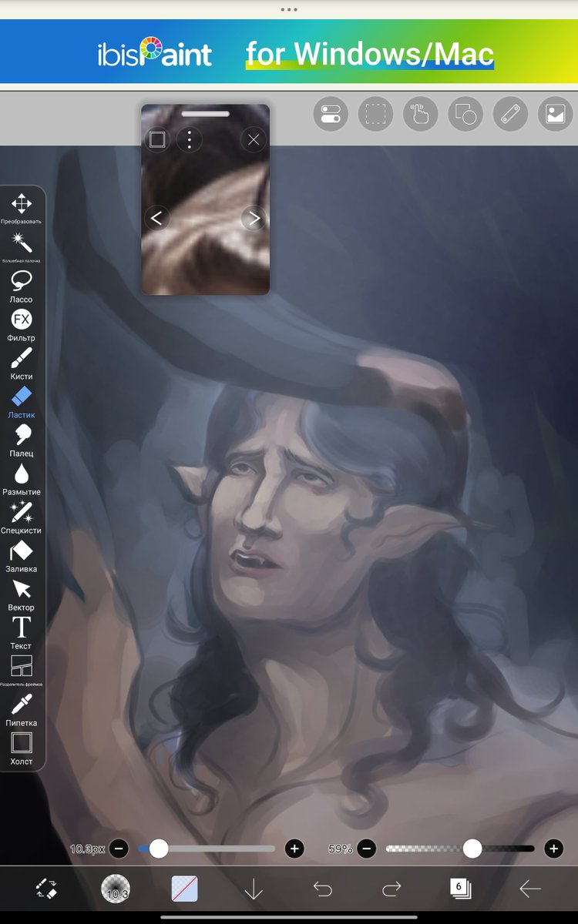Select the Frame divider tool
This screenshot has height=924, width=578.
point(22,671)
